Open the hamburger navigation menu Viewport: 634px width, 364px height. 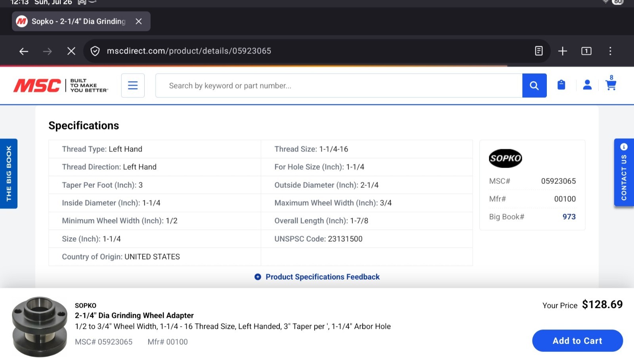[x=133, y=86]
